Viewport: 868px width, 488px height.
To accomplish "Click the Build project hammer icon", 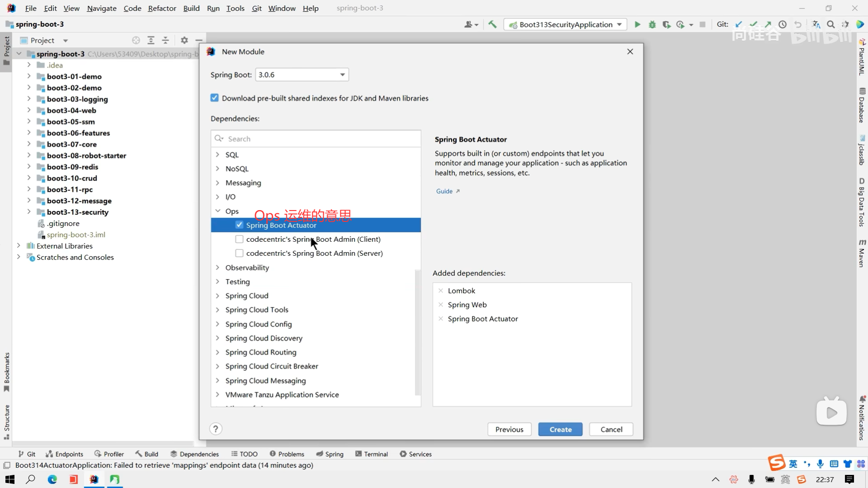I will pos(492,24).
